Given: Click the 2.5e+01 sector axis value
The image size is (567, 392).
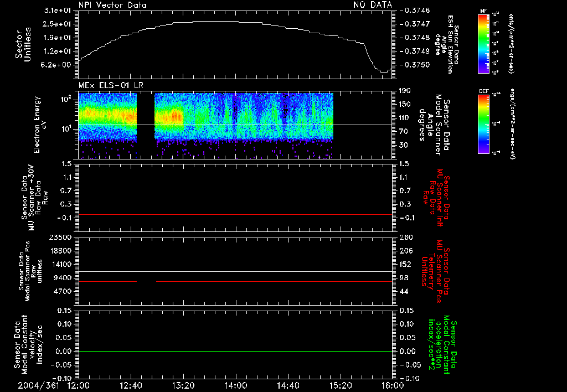Looking at the screenshot, I should click(57, 24).
